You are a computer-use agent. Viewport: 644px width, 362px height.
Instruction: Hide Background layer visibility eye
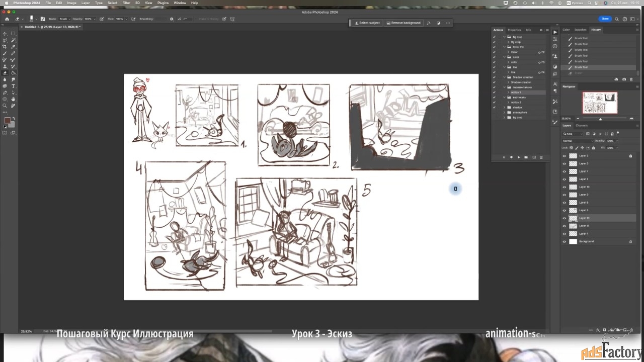[564, 241]
